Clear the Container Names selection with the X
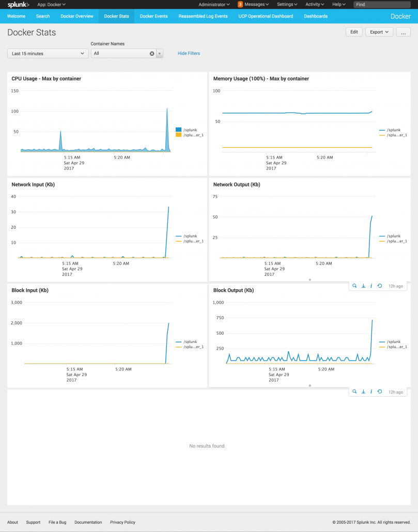418x532 pixels. [152, 54]
